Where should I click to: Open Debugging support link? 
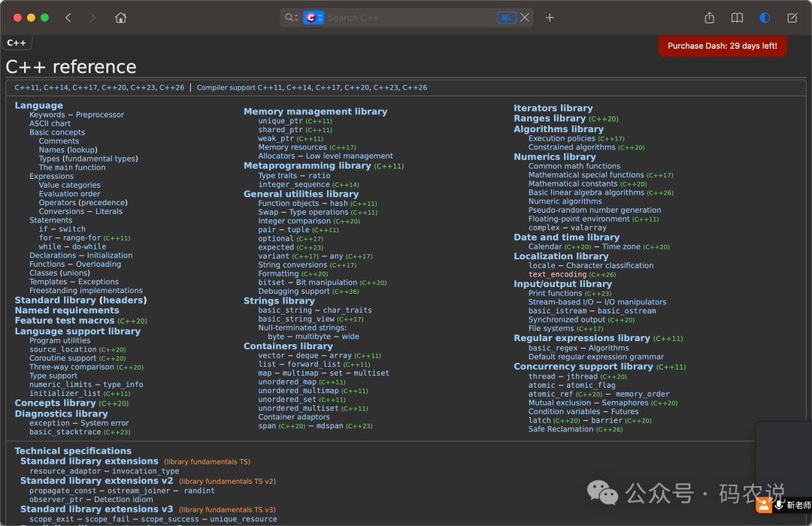[x=294, y=292]
